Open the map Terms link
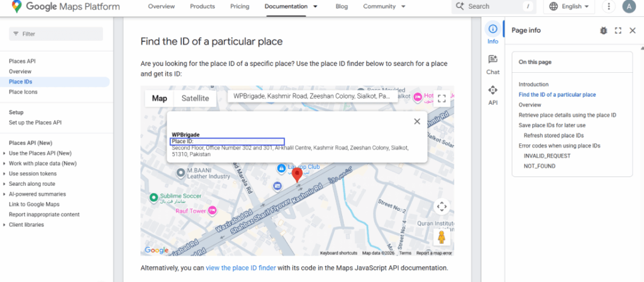This screenshot has height=282, width=644. click(x=405, y=253)
